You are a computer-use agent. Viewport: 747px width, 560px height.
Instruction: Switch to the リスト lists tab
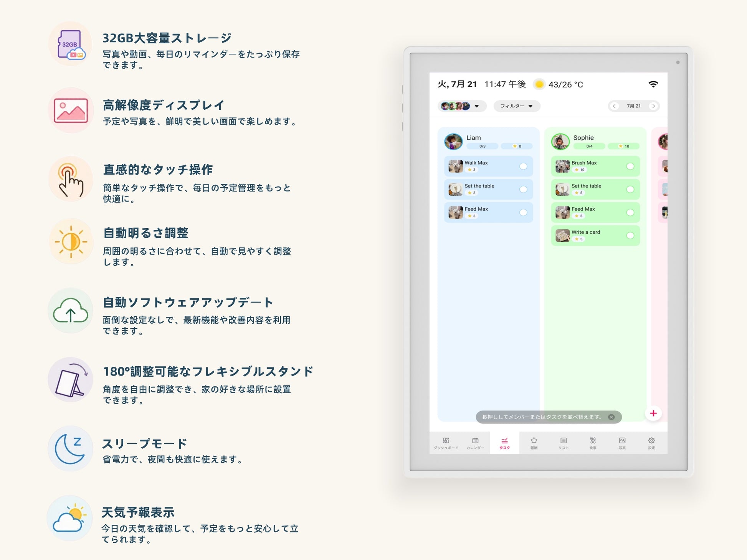click(x=564, y=443)
